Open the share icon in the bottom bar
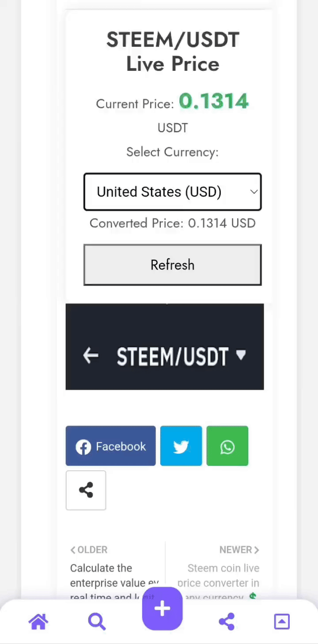This screenshot has height=644, width=318. click(x=227, y=622)
